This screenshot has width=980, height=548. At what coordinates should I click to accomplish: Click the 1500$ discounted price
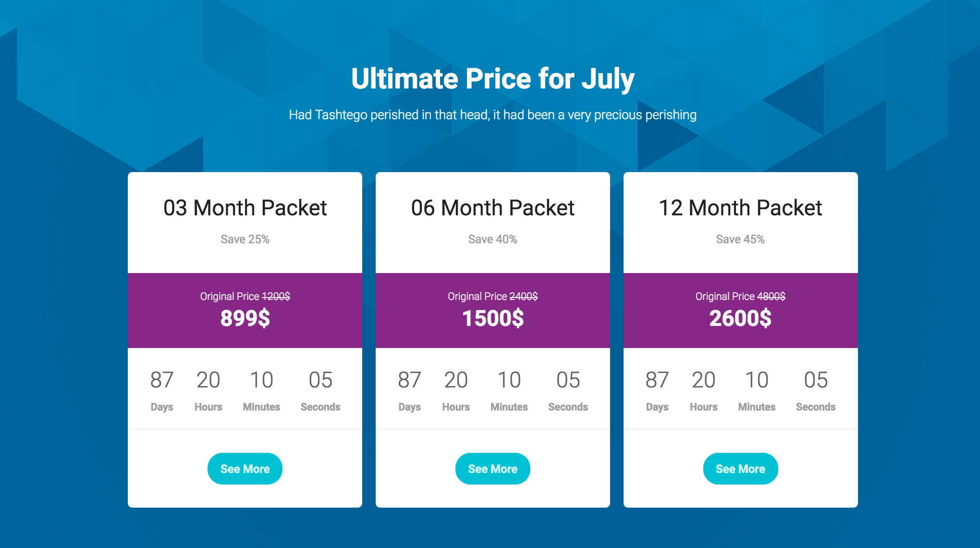[493, 318]
